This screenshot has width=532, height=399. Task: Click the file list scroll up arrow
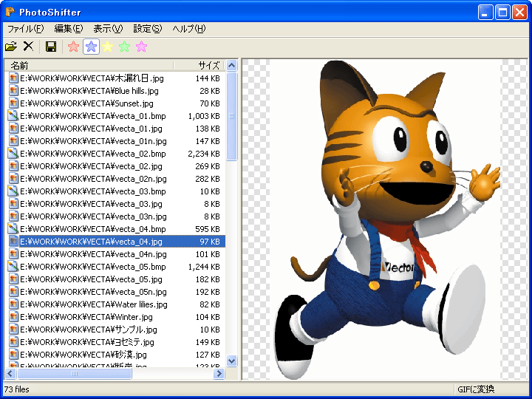tap(232, 65)
